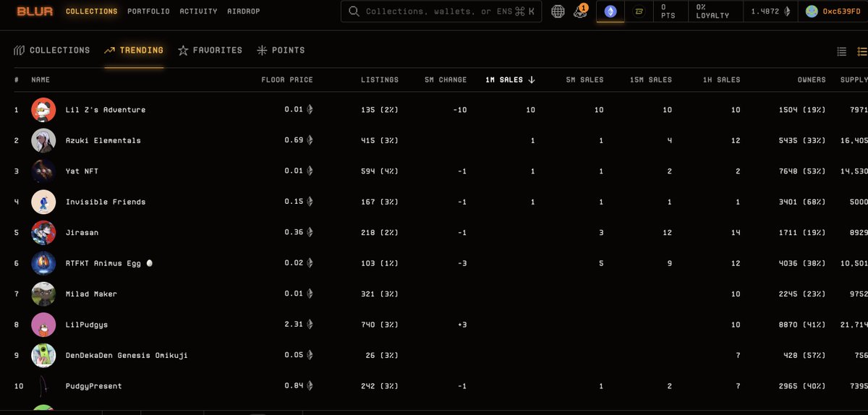Click the ETH symbol next to 2.31 floor price
Screen dimensions: 868x415
(311, 325)
